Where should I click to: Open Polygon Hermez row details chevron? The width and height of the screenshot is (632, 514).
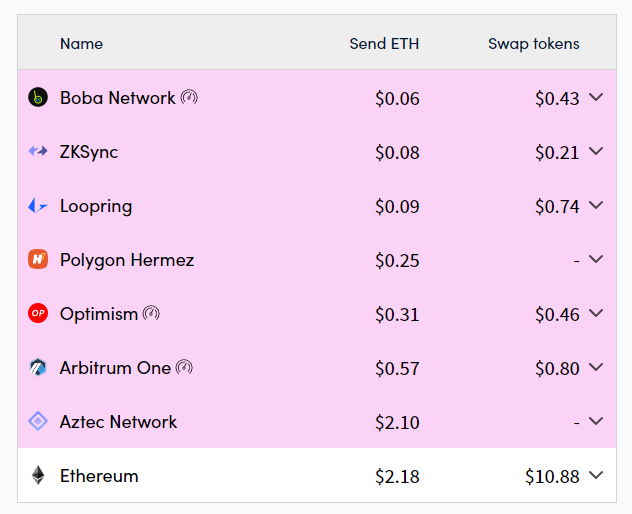[x=596, y=259]
